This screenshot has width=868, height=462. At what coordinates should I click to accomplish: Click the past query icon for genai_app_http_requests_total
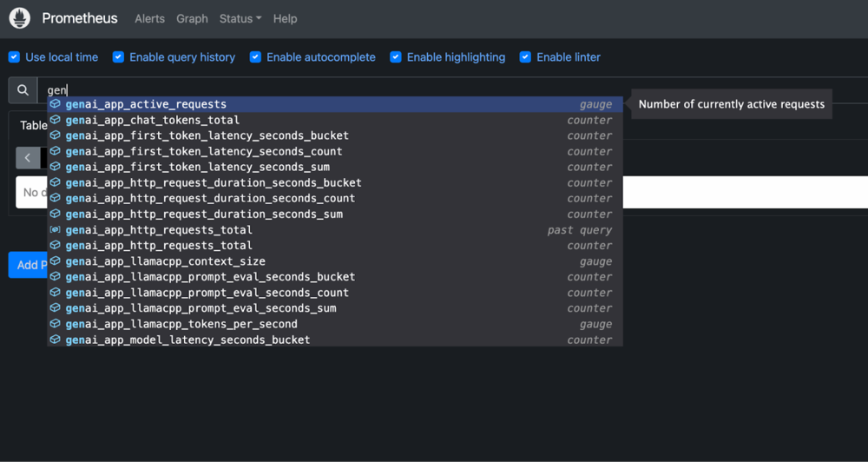click(x=56, y=230)
